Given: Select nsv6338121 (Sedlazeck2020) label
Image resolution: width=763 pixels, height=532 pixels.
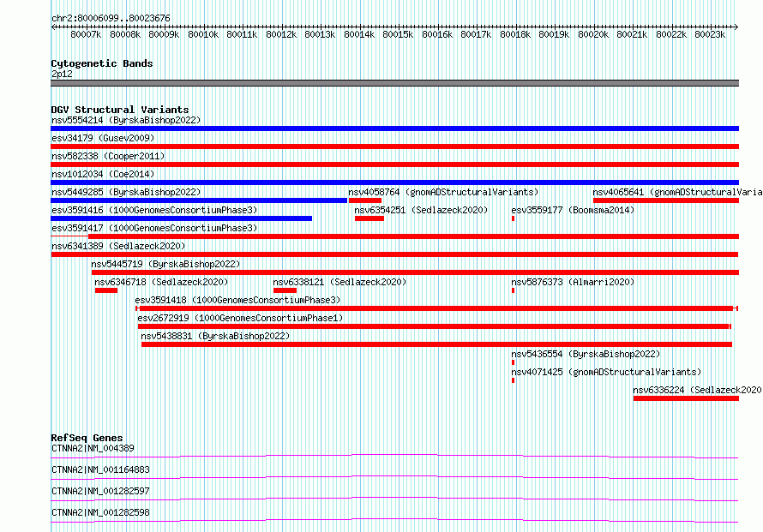Looking at the screenshot, I should (x=339, y=282).
